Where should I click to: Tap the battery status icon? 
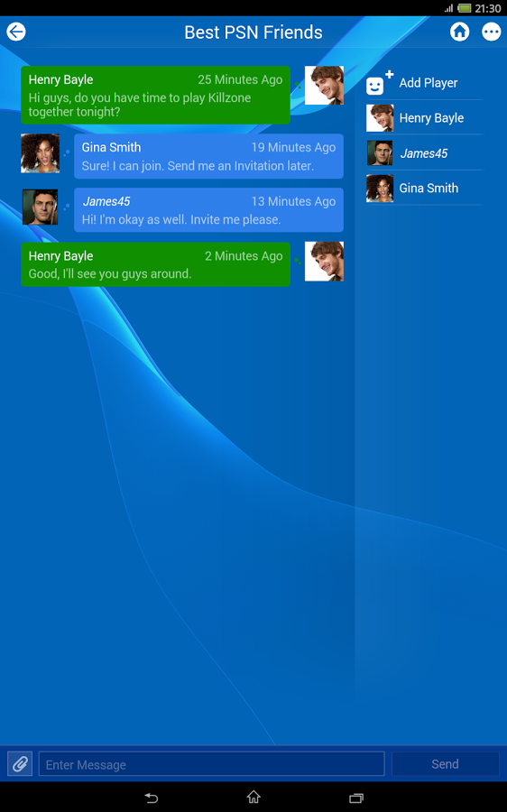tap(465, 8)
